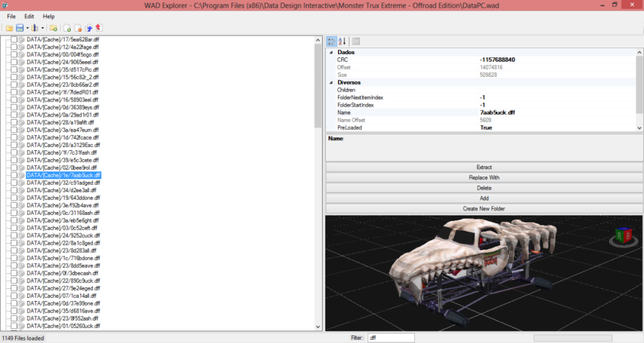Click the model icon beside 16/58903eel.dff
The height and width of the screenshot is (343, 644).
[x=22, y=99]
